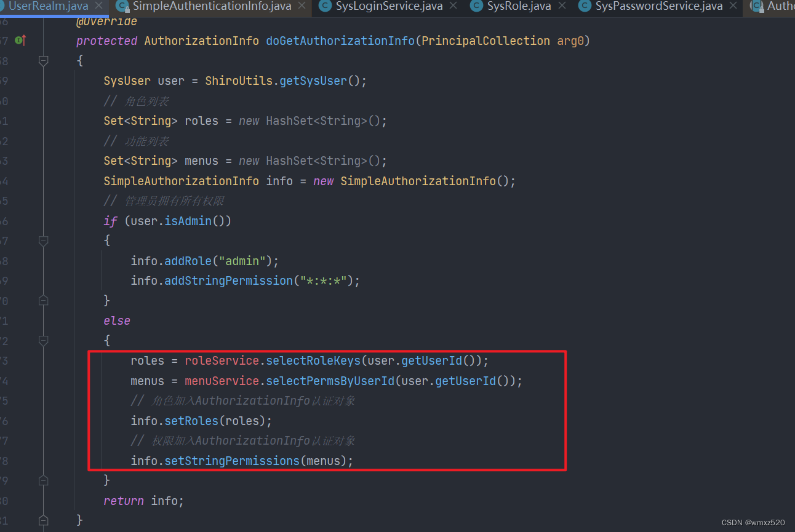Click the @Override annotation
The width and height of the screenshot is (795, 532).
[x=106, y=22]
